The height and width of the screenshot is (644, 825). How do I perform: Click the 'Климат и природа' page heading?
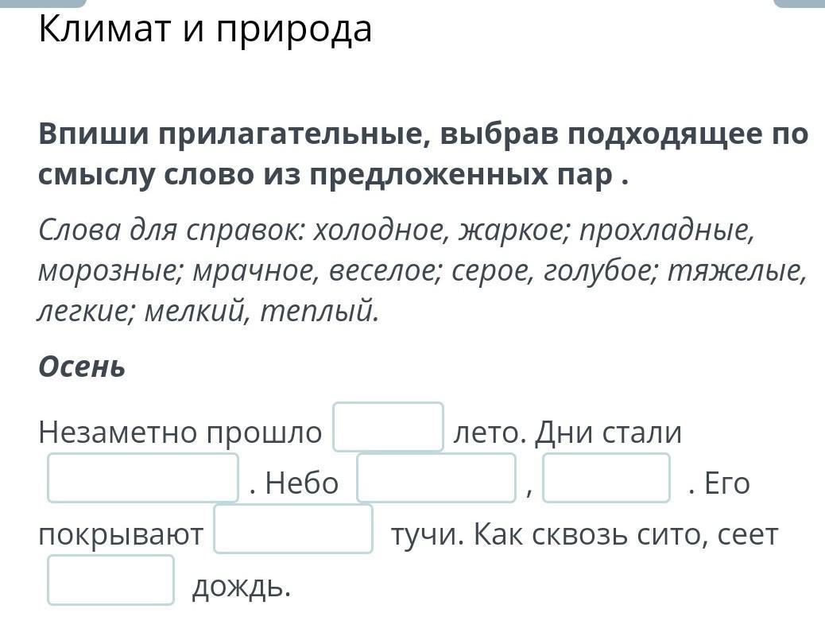(205, 29)
